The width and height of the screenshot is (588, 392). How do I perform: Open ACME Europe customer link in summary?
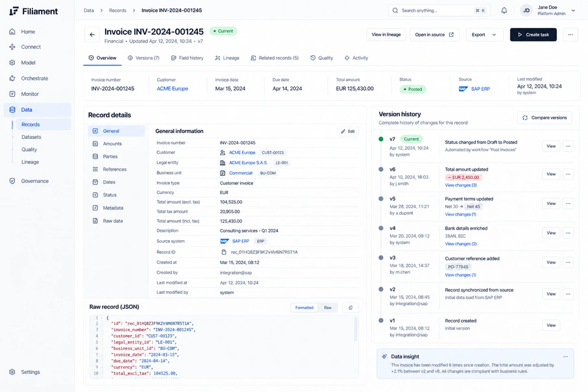[173, 88]
